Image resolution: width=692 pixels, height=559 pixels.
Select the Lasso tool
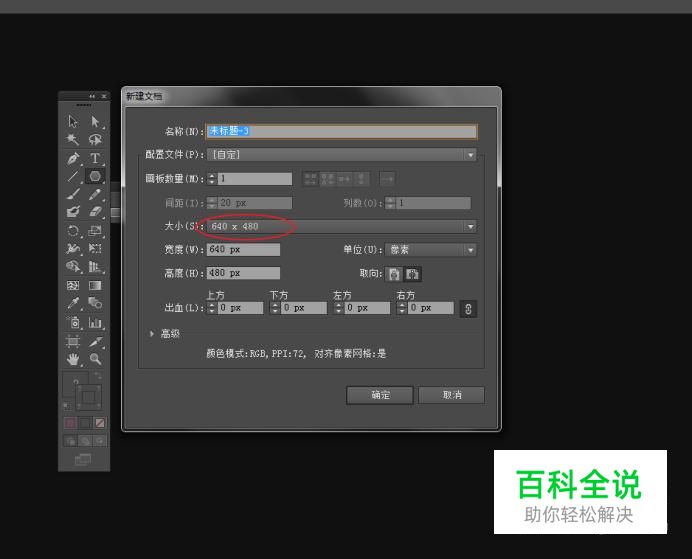95,139
